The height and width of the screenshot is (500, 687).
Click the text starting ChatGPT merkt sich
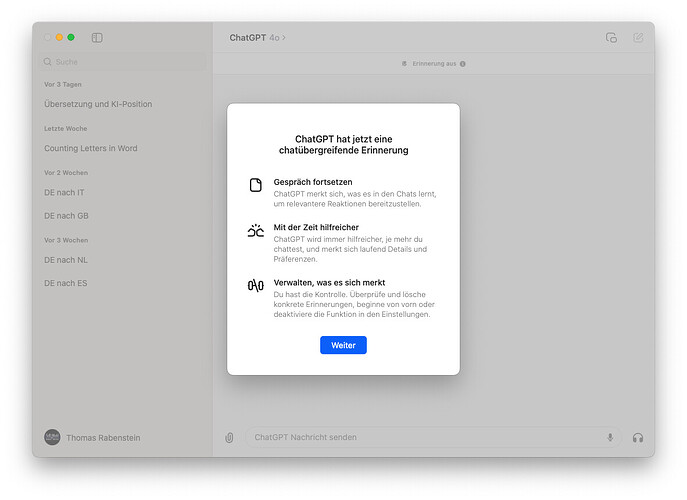point(355,199)
